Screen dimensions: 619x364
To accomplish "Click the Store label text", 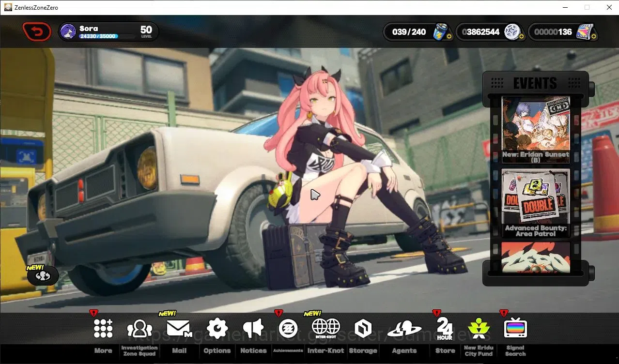I will 445,350.
